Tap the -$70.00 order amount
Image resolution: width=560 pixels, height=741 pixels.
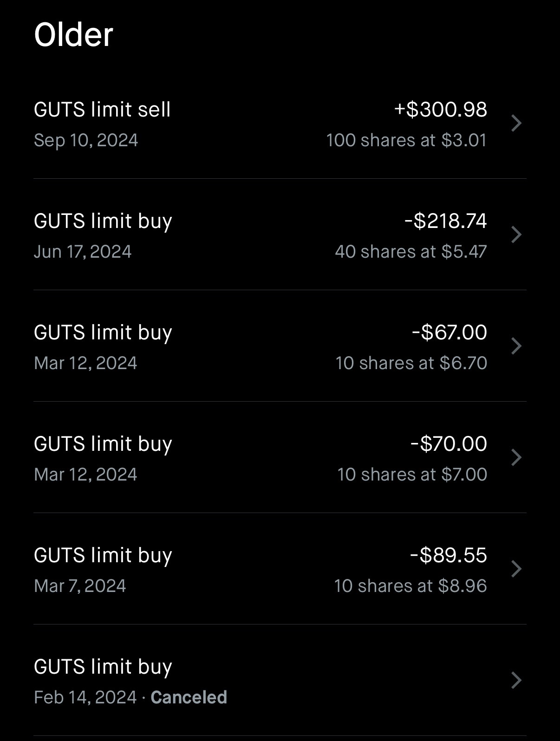coord(449,444)
